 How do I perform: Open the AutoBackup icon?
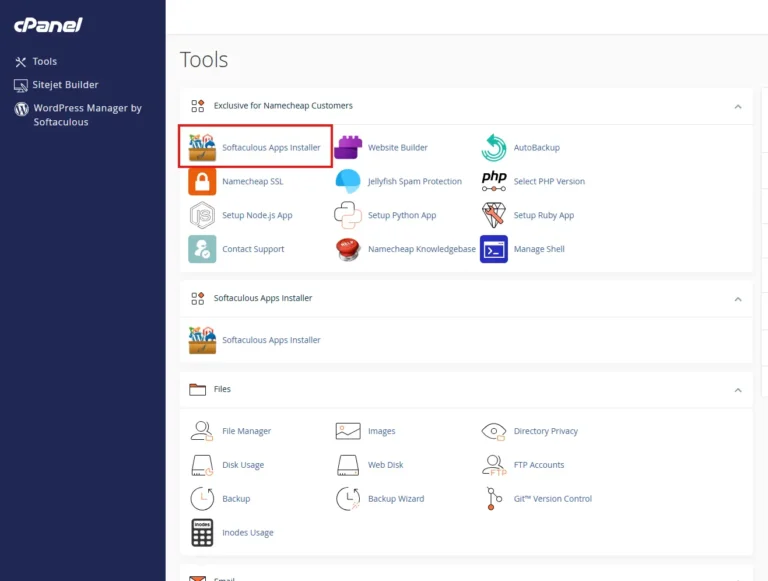494,147
